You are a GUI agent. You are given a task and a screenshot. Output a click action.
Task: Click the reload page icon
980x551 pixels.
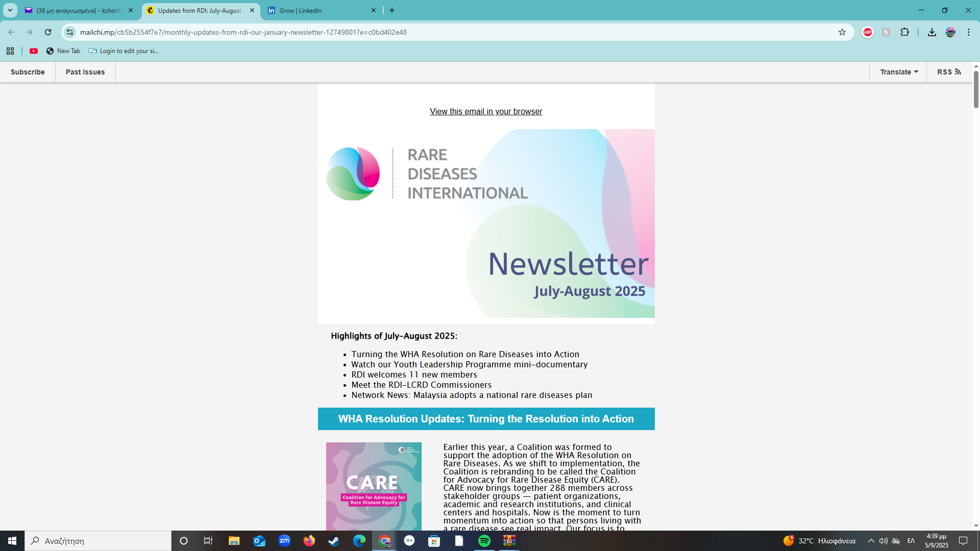click(48, 32)
